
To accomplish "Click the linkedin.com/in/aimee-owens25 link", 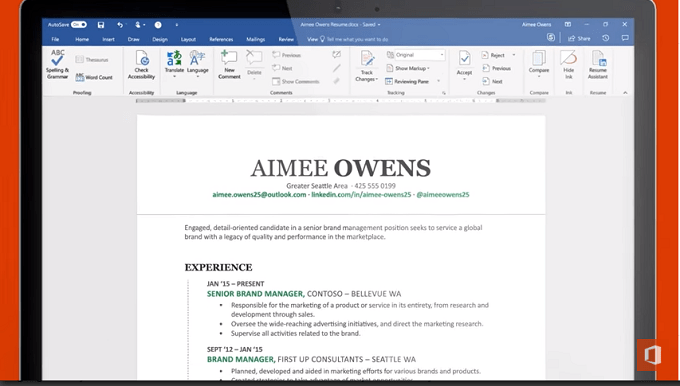I will [x=361, y=195].
